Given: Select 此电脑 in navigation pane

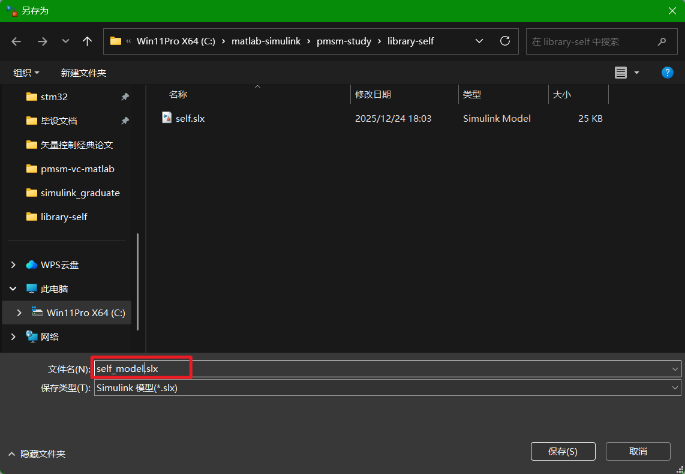Looking at the screenshot, I should 54,289.
